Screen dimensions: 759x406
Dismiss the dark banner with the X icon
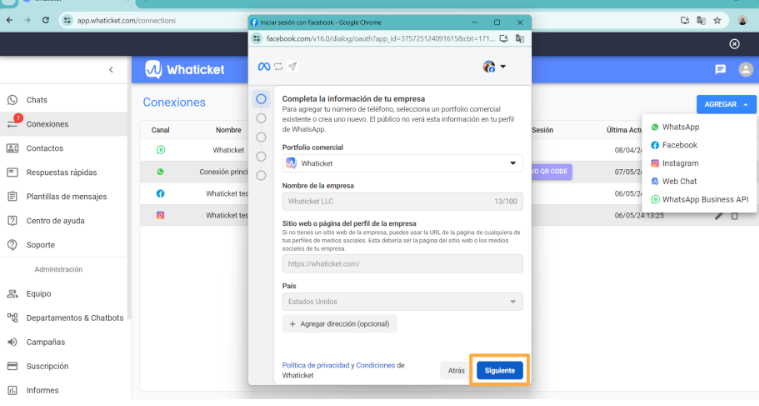734,44
